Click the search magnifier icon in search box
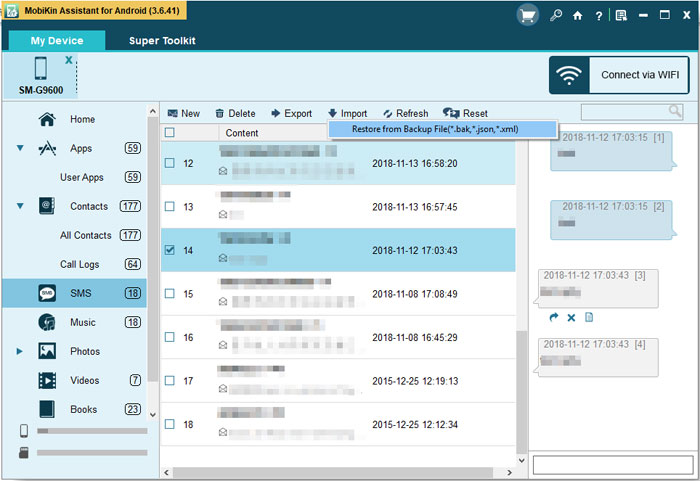Image resolution: width=700 pixels, height=481 pixels. (676, 112)
